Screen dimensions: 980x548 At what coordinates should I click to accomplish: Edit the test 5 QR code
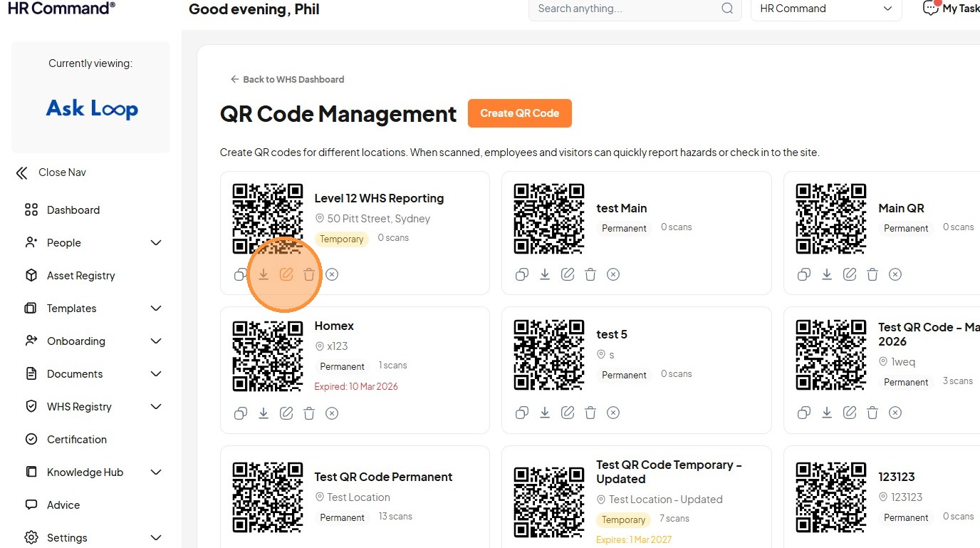[568, 413]
